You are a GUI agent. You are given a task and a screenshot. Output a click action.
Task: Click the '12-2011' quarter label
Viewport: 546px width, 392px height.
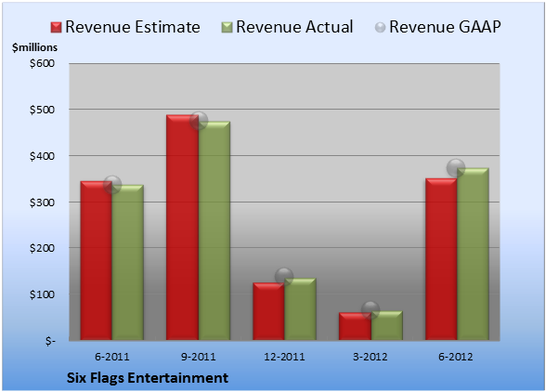[284, 357]
